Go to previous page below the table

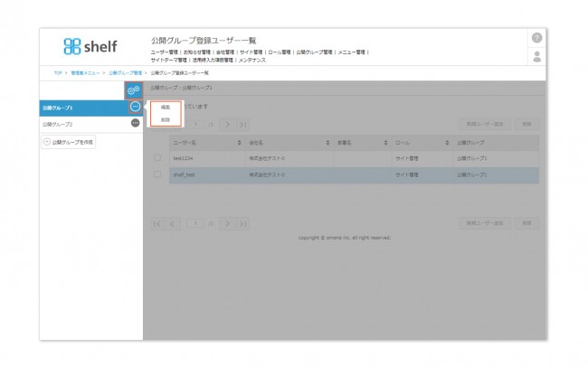[173, 224]
